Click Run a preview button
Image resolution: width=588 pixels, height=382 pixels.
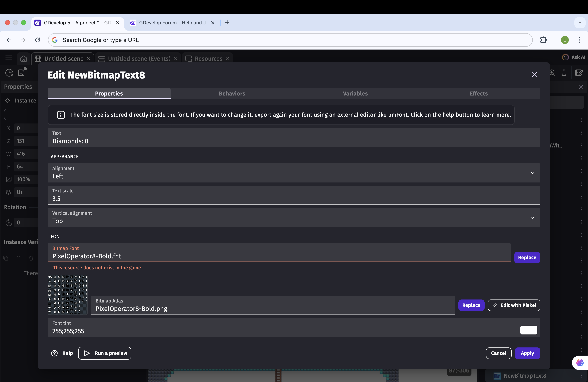(x=105, y=353)
